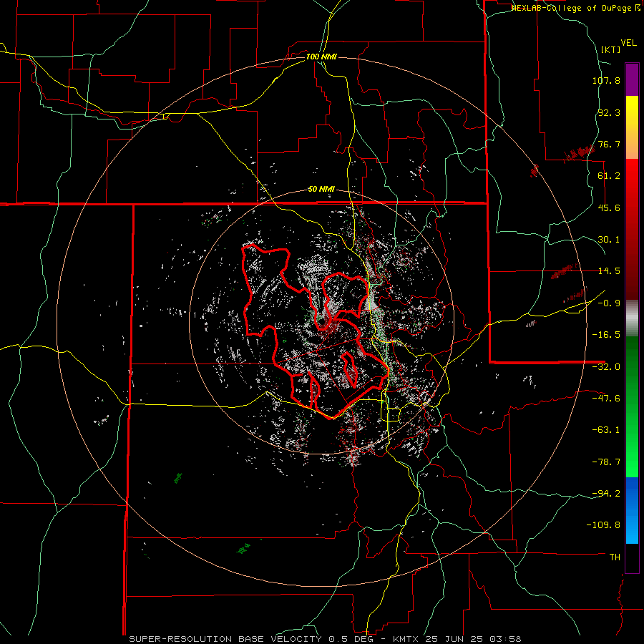The height and width of the screenshot is (644, 644).
Task: Click the [KT] units label
Action: click(x=610, y=49)
